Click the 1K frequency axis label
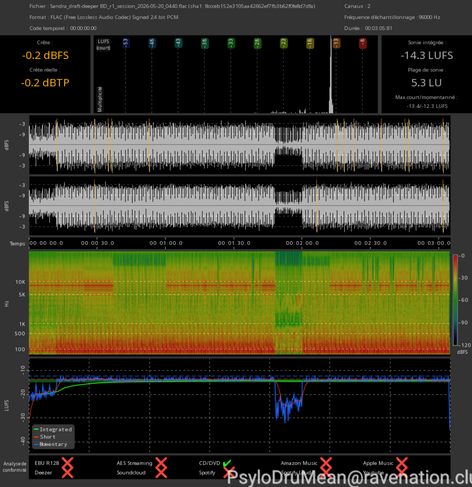The height and width of the screenshot is (487, 472). [22, 324]
